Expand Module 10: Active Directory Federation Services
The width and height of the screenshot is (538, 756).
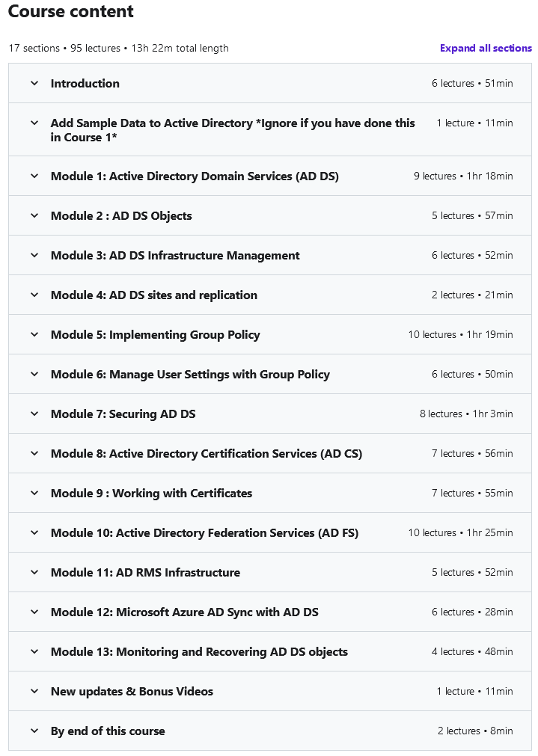(x=269, y=532)
